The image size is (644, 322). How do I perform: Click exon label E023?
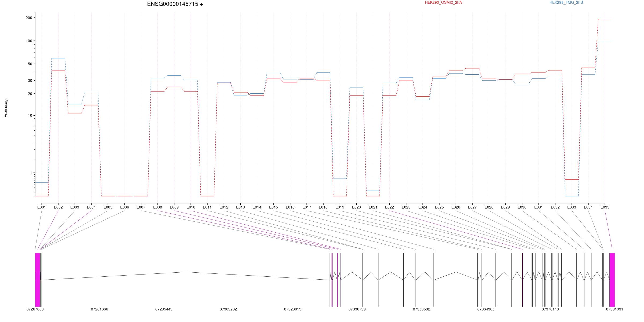pos(406,207)
